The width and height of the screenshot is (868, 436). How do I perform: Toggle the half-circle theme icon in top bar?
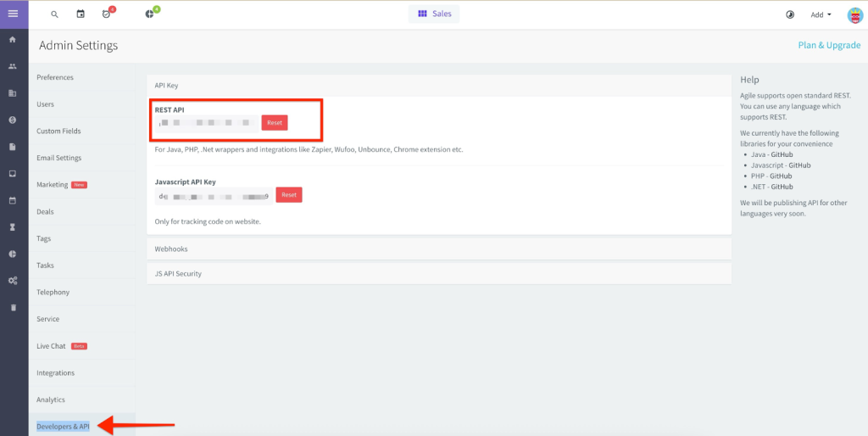[790, 15]
